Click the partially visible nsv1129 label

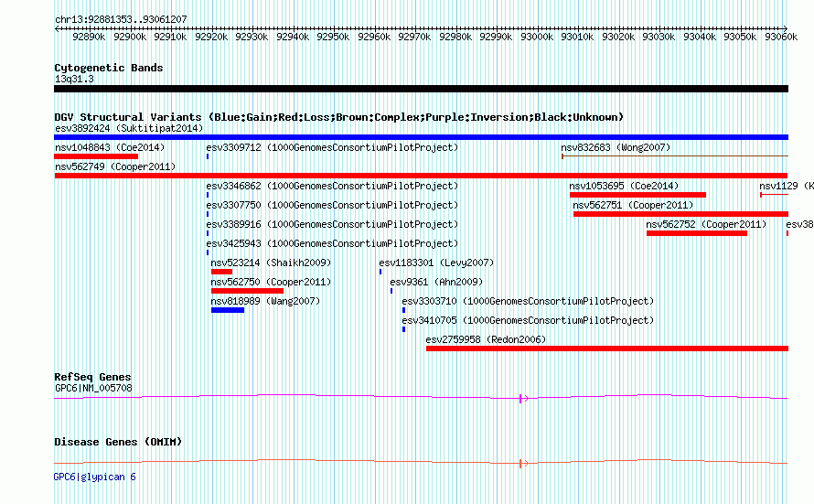pos(786,186)
